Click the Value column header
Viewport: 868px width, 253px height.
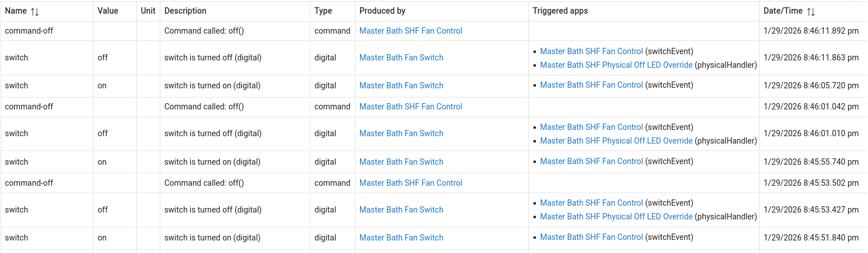tap(108, 11)
